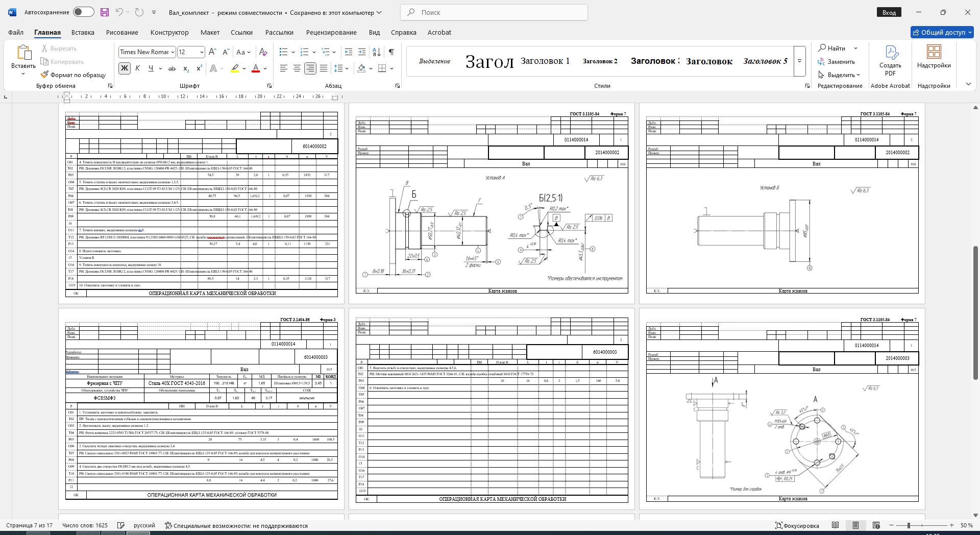980x535 pixels.
Task: Toggle strikethrough text formatting
Action: [172, 68]
